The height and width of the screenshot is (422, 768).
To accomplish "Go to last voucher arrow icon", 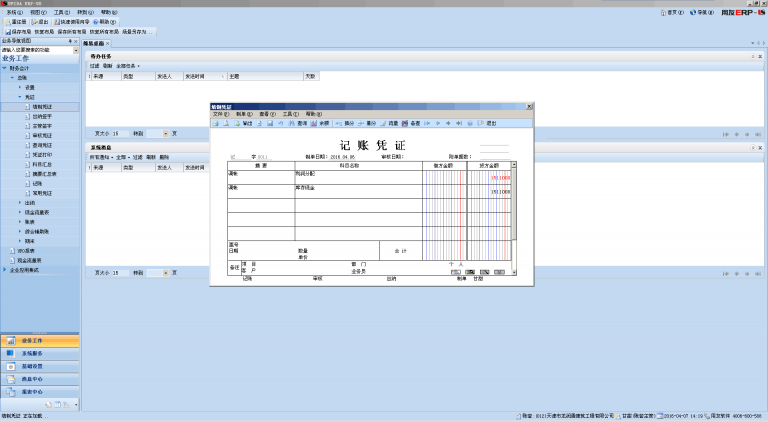I will (459, 123).
